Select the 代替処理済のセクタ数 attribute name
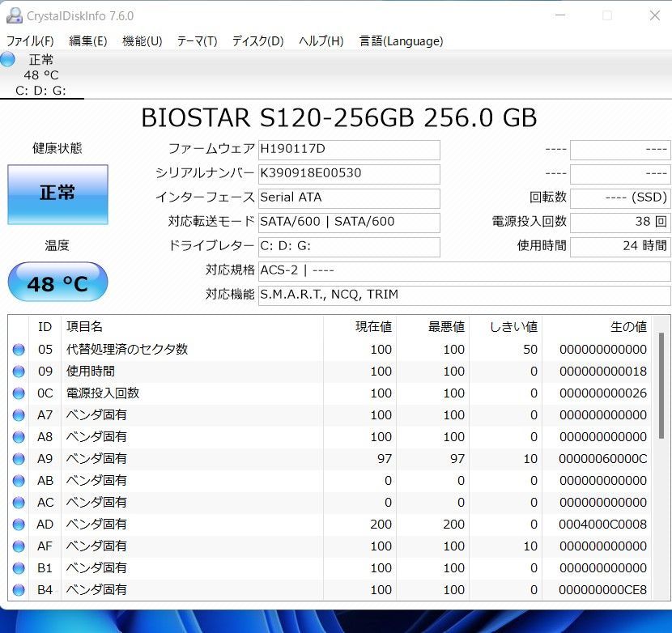672x633 pixels. tap(127, 350)
